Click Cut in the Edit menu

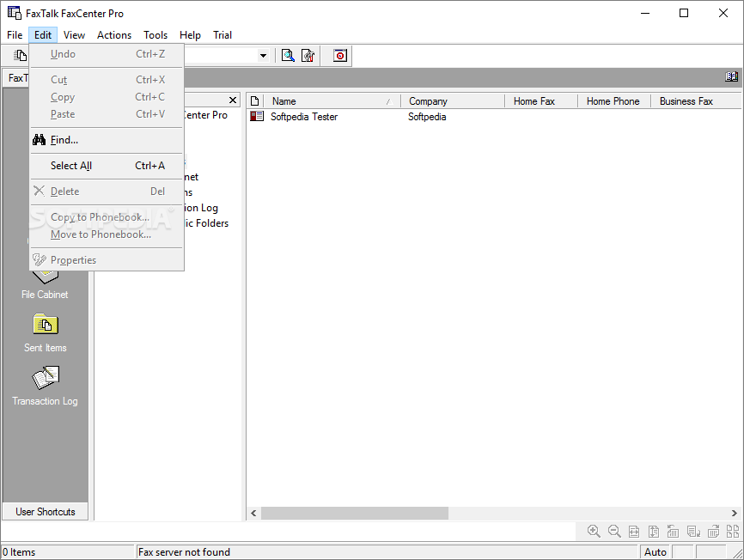(x=107, y=80)
